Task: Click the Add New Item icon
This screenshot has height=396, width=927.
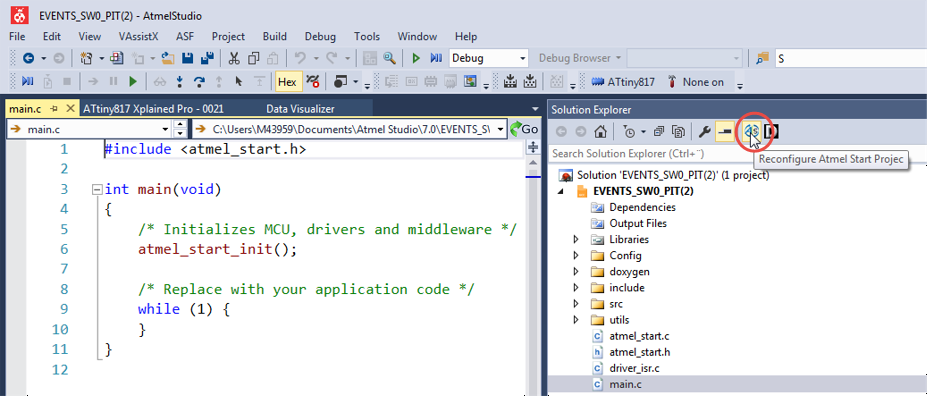Action: coord(138,58)
